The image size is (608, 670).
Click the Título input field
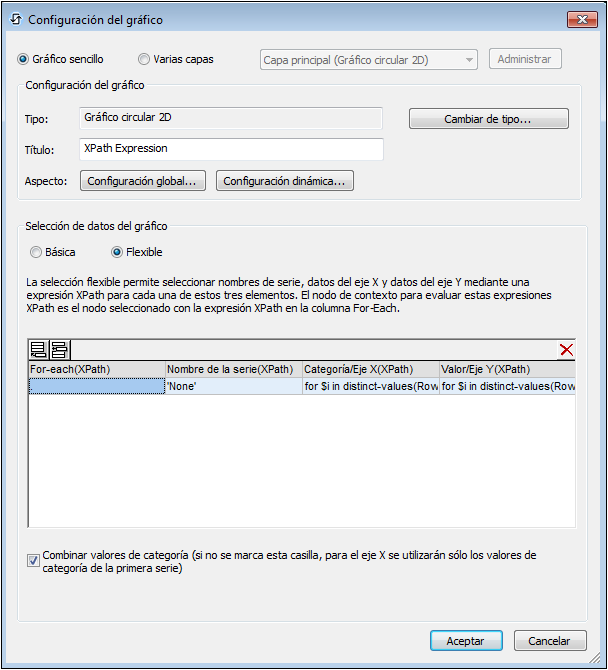pyautogui.click(x=231, y=149)
